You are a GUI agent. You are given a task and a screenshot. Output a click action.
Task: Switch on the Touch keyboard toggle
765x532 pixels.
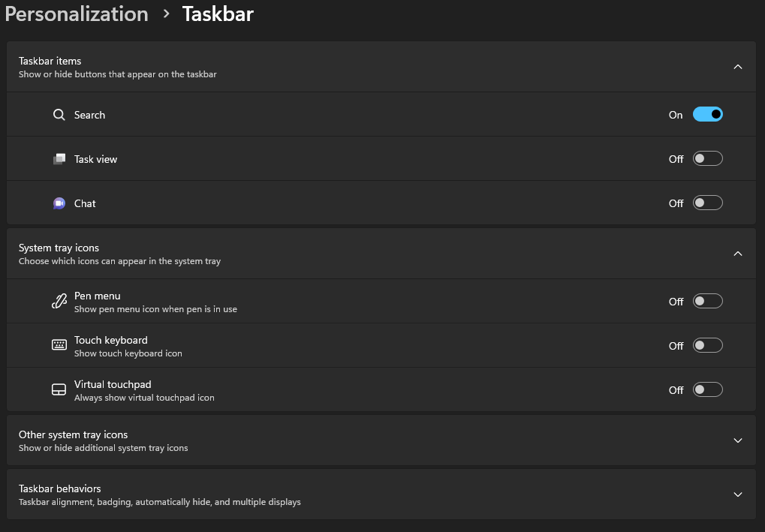tap(707, 345)
